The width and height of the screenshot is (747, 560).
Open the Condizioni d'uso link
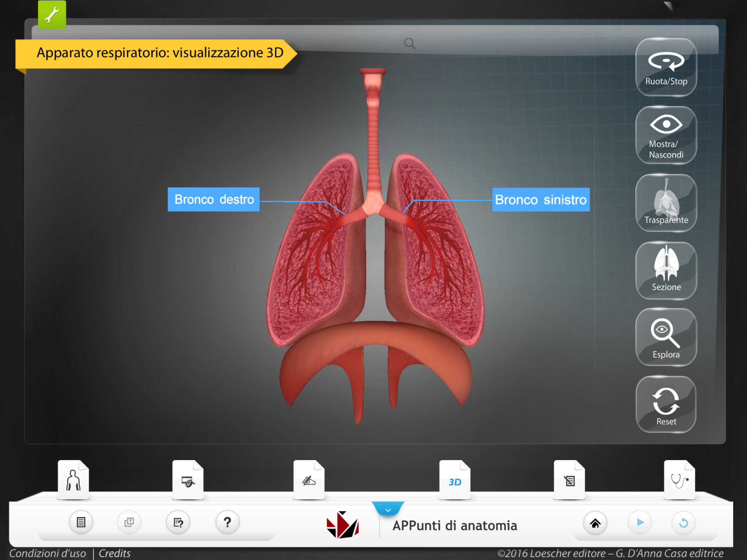pyautogui.click(x=47, y=553)
